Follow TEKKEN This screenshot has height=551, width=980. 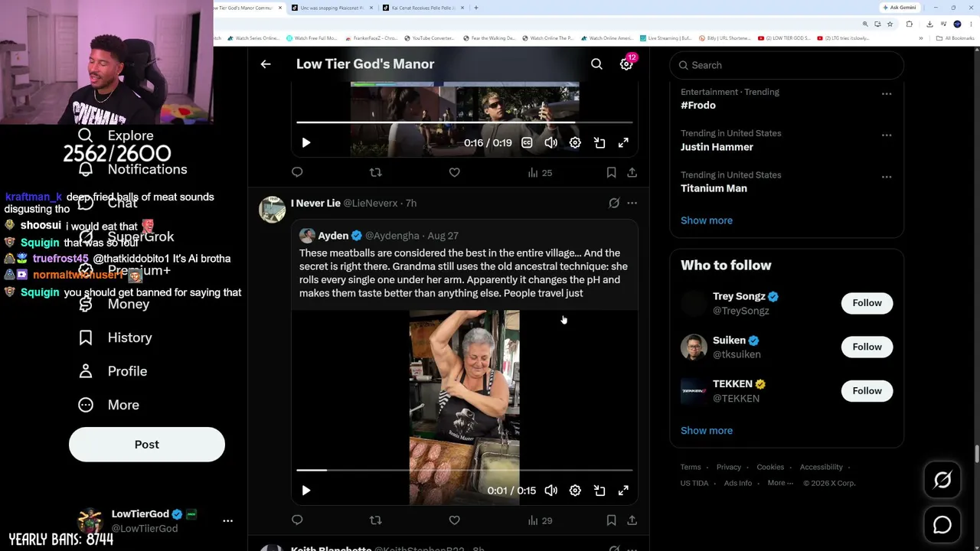(x=867, y=391)
